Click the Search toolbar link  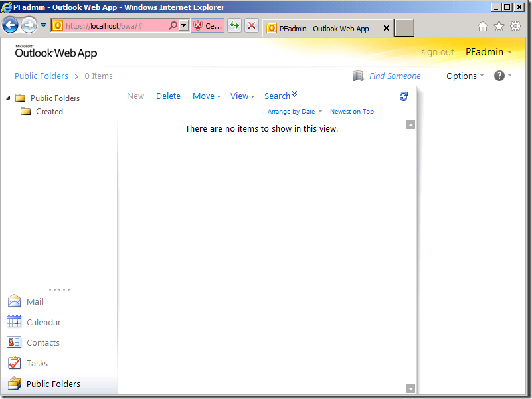click(277, 96)
